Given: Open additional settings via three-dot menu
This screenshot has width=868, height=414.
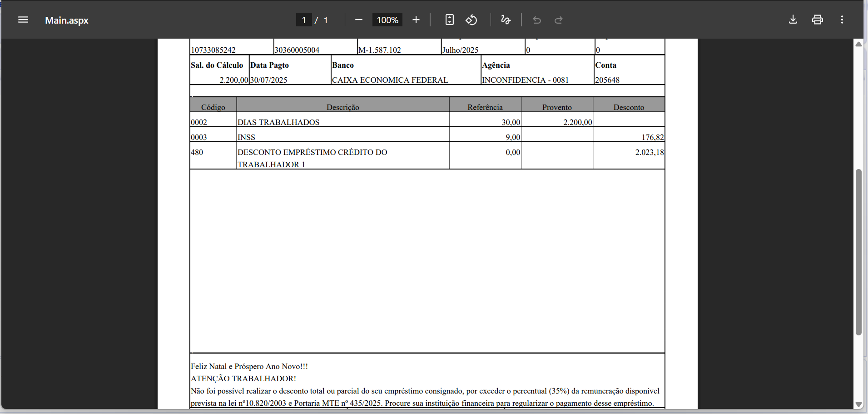Looking at the screenshot, I should click(x=842, y=20).
